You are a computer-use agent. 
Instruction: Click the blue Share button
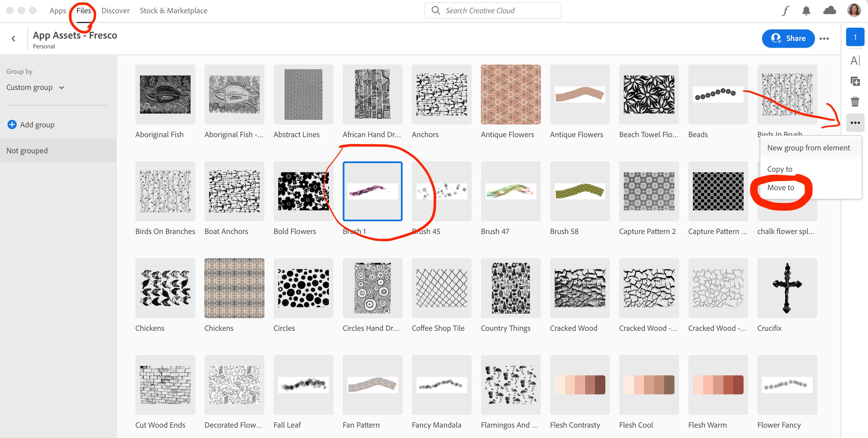click(x=788, y=39)
